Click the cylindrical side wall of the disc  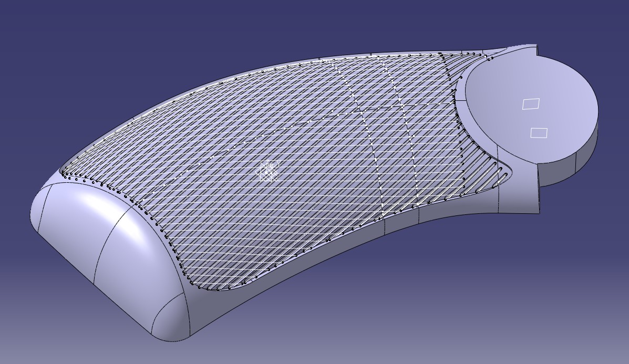coord(586,153)
